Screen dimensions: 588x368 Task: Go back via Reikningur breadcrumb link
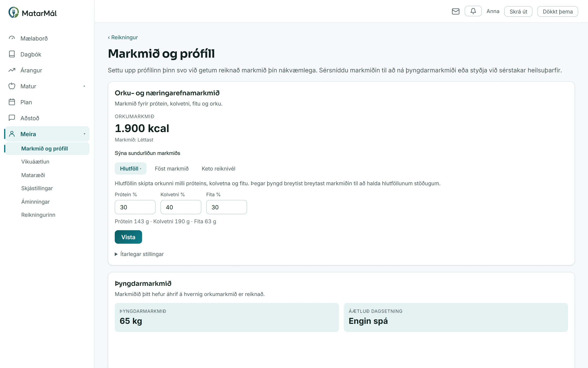click(123, 37)
